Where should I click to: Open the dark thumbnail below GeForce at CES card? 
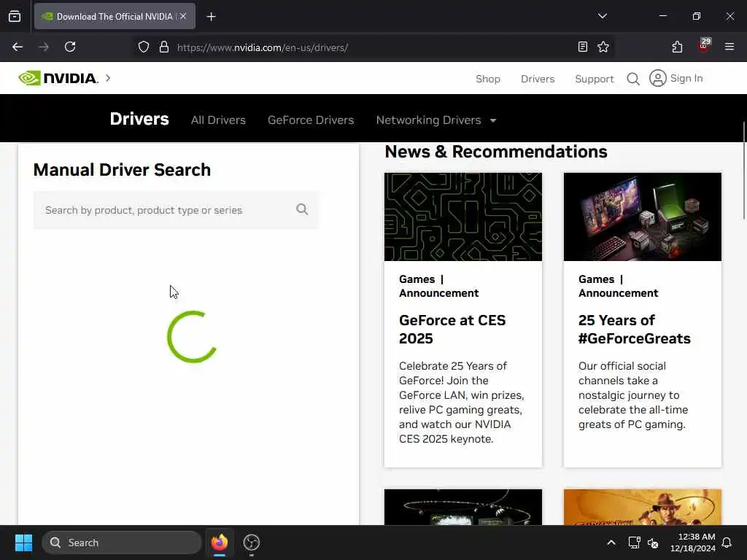[463, 507]
